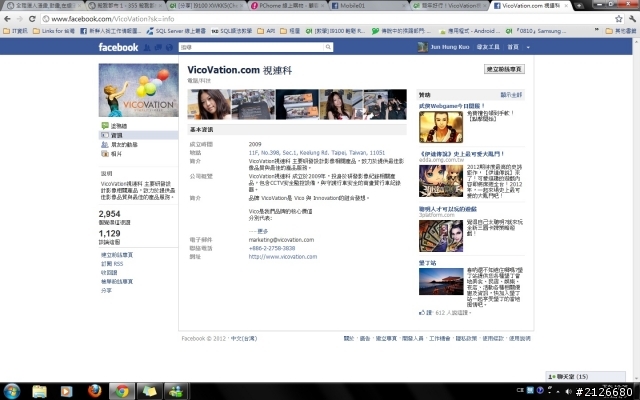Click 訂閱 RSS in the left sidebar

(112, 264)
